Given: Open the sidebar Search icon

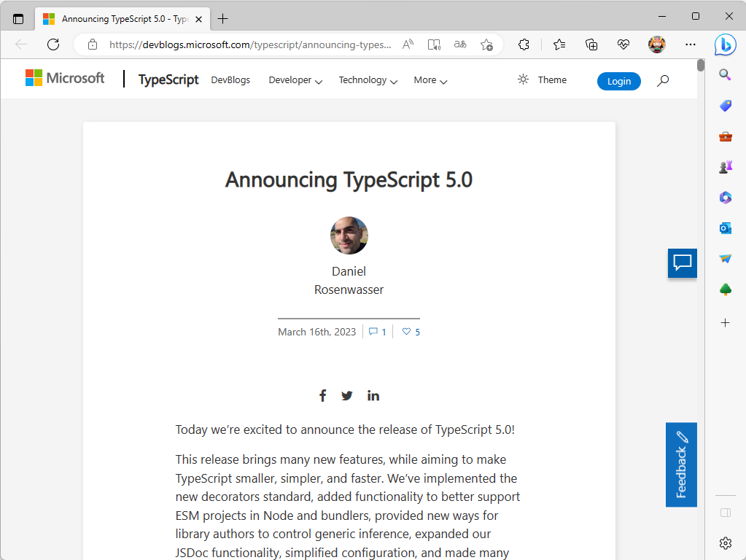Looking at the screenshot, I should tap(725, 74).
